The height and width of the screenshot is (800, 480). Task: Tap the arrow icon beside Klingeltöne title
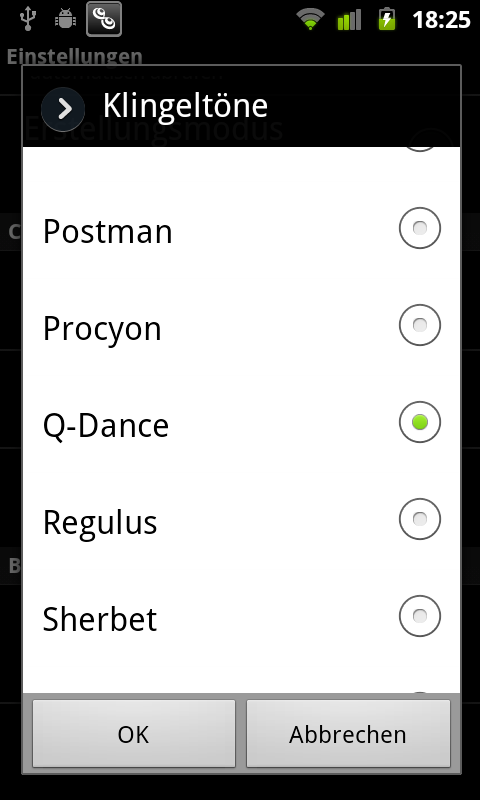63,109
